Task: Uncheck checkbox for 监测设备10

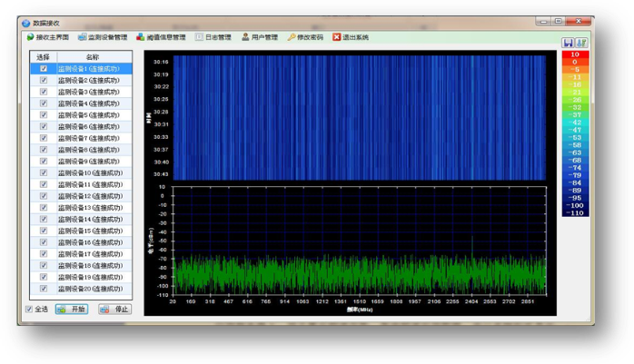Action: 44,172
